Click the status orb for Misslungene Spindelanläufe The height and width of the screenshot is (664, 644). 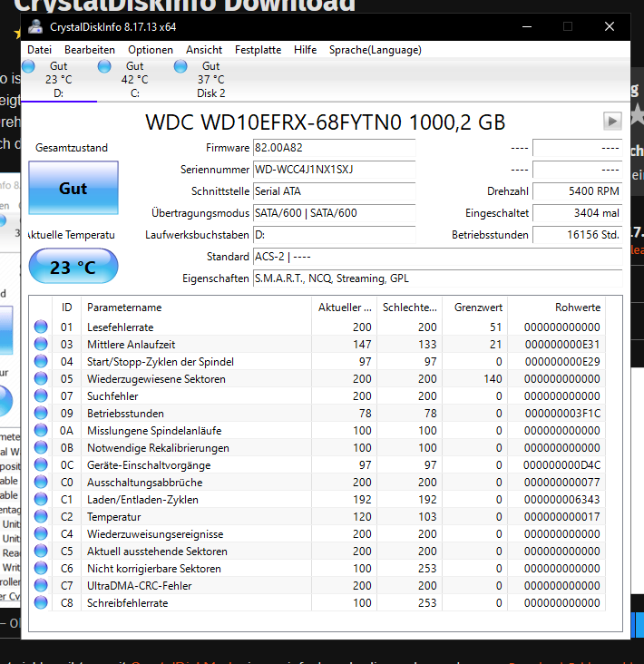[41, 431]
